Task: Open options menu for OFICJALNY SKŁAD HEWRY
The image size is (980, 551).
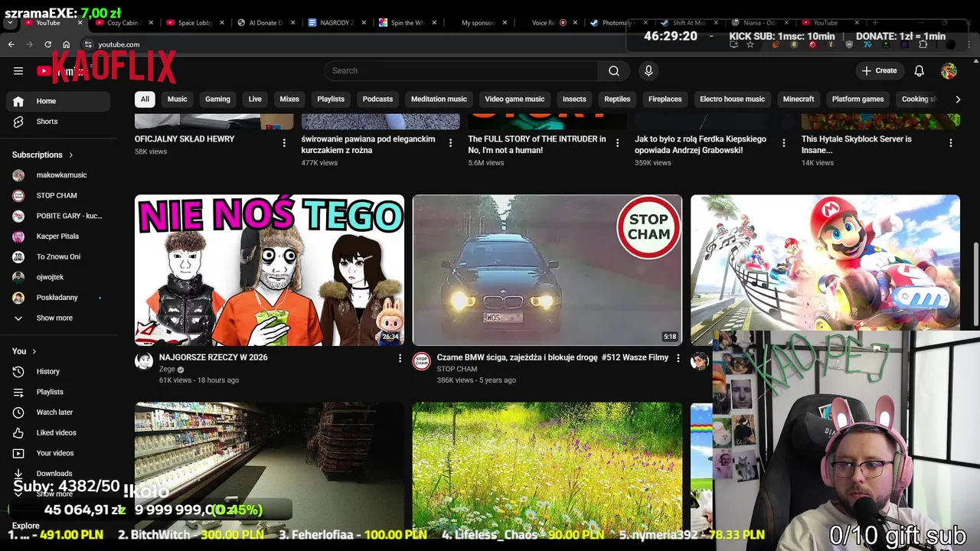Action: pyautogui.click(x=284, y=143)
